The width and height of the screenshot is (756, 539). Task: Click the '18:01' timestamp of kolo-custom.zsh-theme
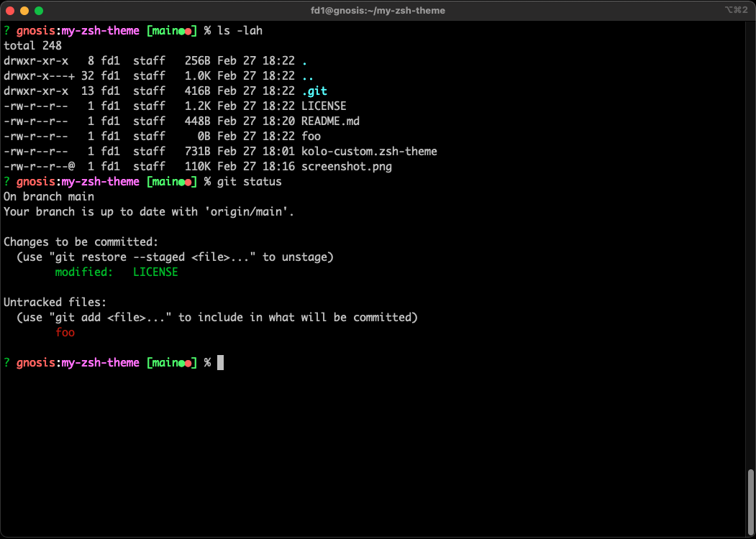(x=278, y=151)
